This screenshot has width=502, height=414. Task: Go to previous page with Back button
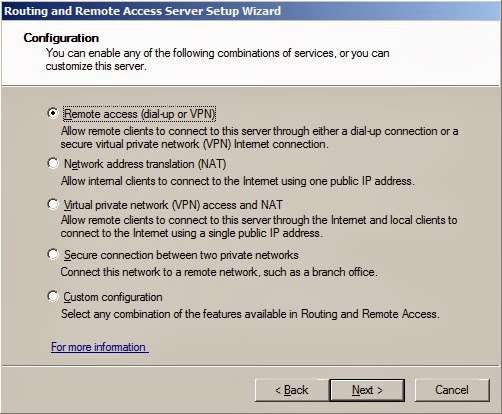292,390
